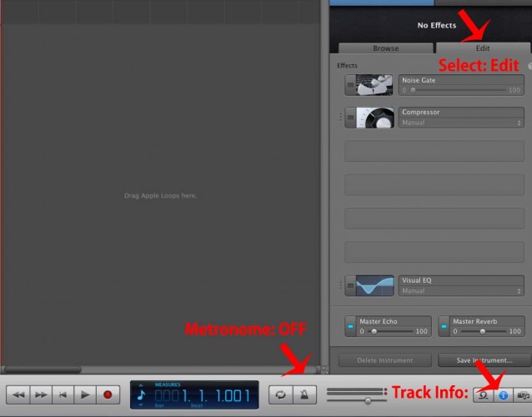Viewport: 532px width, 417px height.
Task: Toggle the Cycle loop region button
Action: pyautogui.click(x=281, y=394)
